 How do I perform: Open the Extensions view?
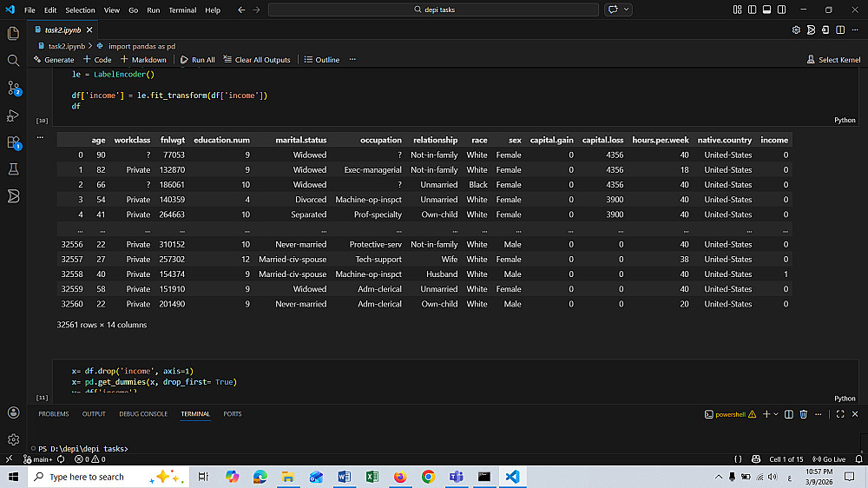(13, 142)
